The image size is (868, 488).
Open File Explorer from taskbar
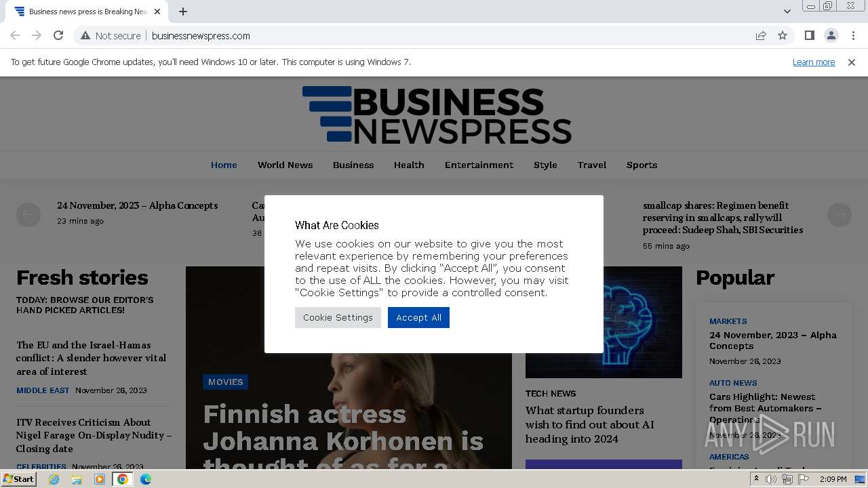77,479
